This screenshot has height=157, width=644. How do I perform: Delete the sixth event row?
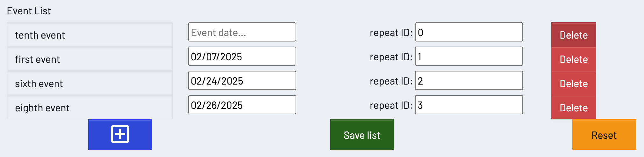(x=573, y=84)
